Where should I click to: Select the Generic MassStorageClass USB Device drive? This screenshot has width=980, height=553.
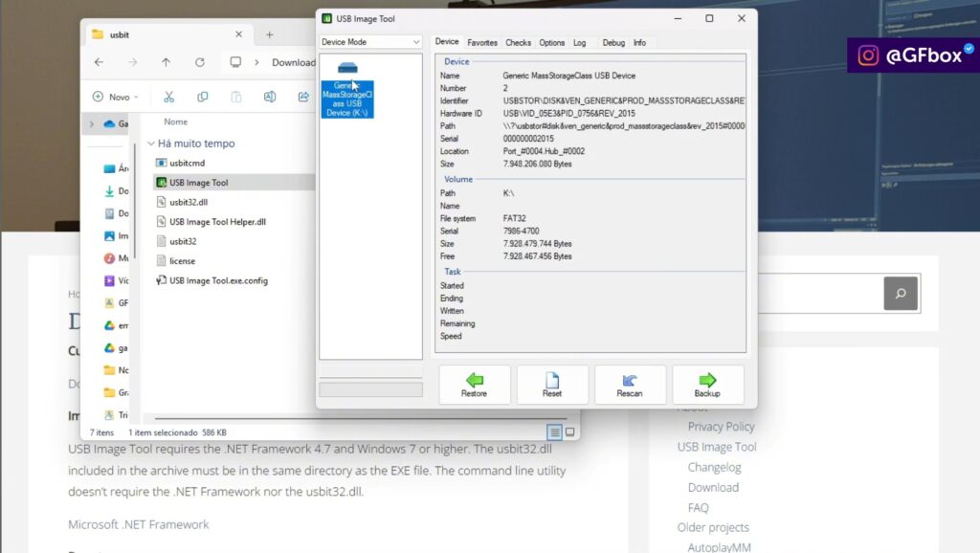(x=346, y=90)
